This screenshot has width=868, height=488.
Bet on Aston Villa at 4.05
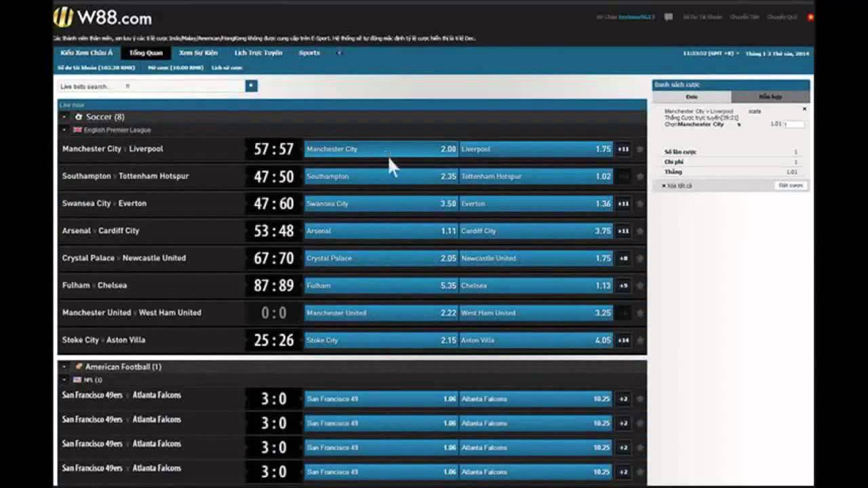click(536, 340)
